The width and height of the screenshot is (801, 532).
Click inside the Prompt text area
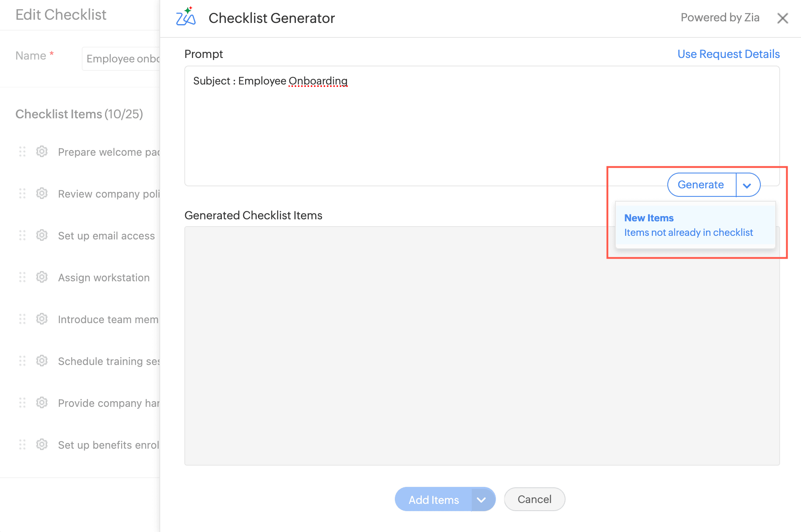click(482, 126)
